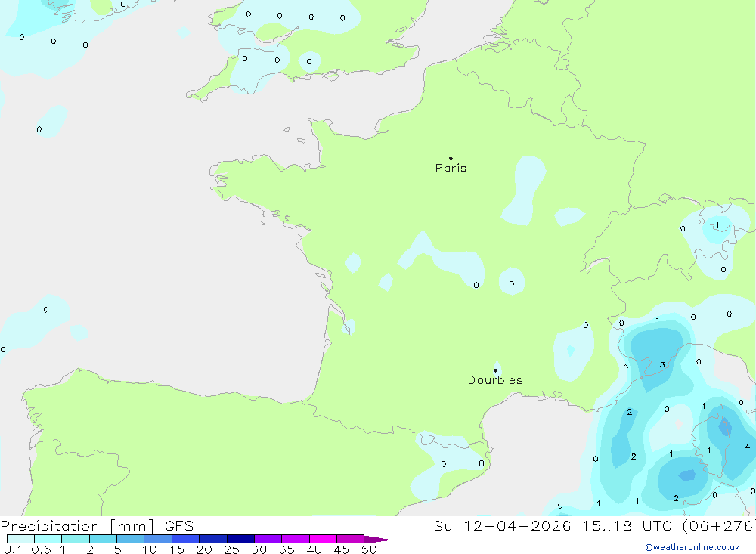
Task: Select the 10–15 mm legend color box
Action: 158,539
